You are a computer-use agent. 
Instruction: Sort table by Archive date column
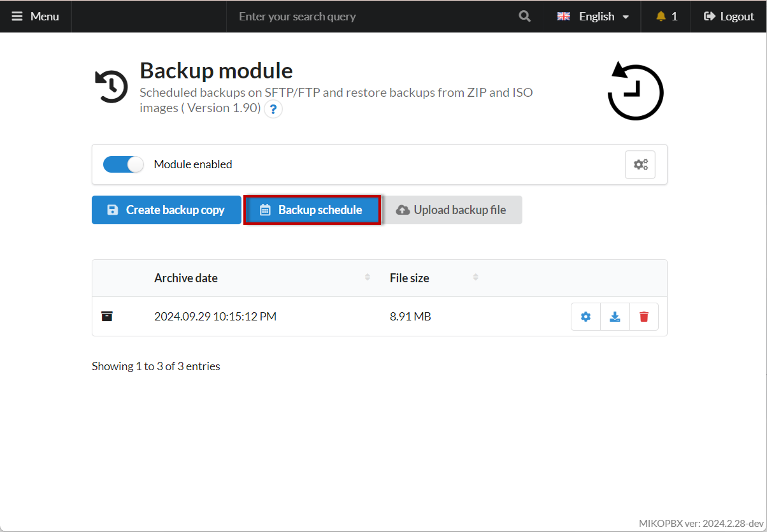pos(186,278)
